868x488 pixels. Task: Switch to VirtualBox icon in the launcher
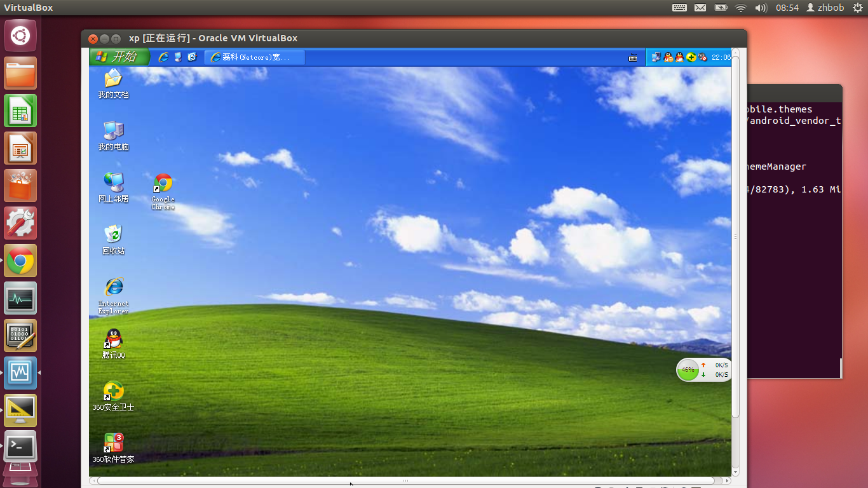coord(20,373)
